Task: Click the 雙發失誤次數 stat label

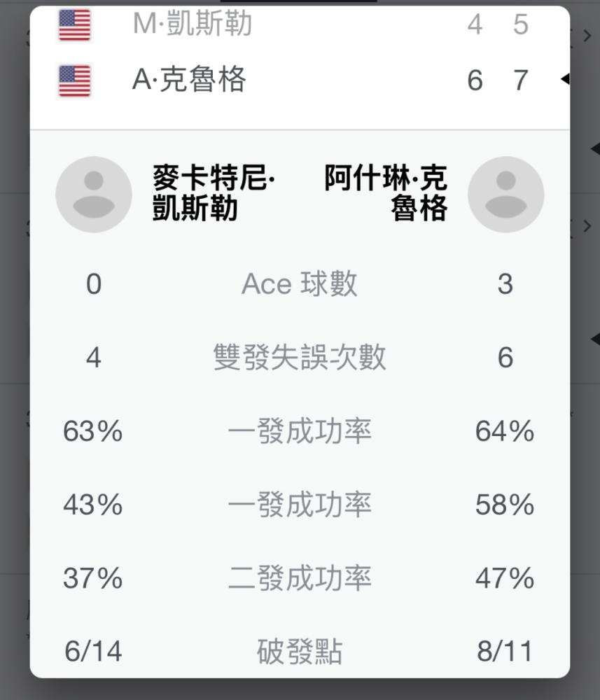Action: click(x=300, y=357)
